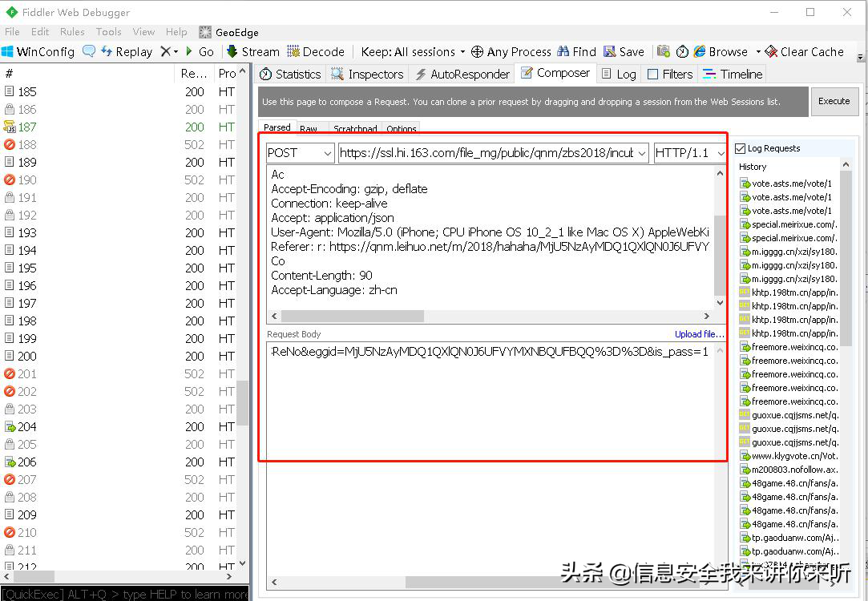This screenshot has height=601, width=868.
Task: Switch to the Timeline tab
Action: 733,75
